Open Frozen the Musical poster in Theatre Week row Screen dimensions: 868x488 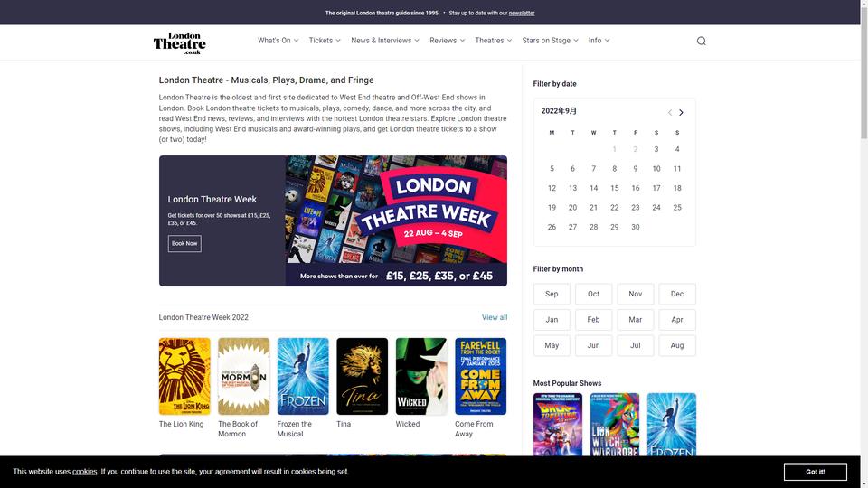coord(303,376)
